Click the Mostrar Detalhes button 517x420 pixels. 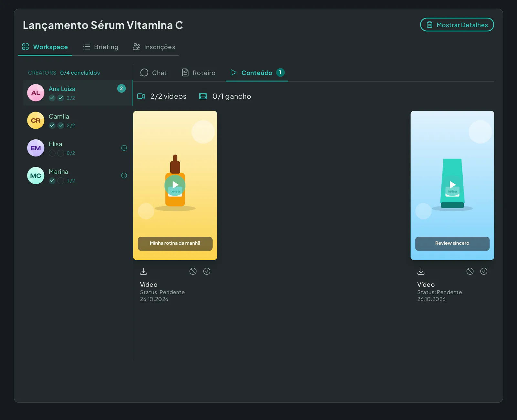[x=457, y=25]
